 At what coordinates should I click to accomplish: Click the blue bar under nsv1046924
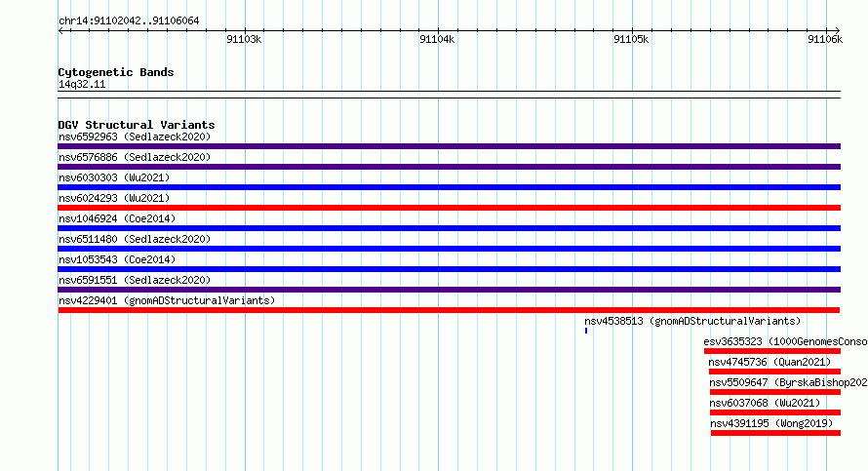click(449, 228)
